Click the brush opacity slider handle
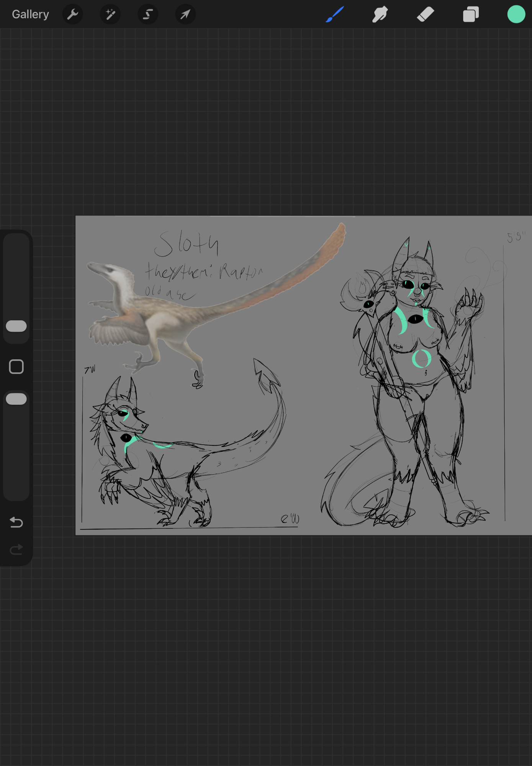The height and width of the screenshot is (766, 532). click(x=16, y=399)
